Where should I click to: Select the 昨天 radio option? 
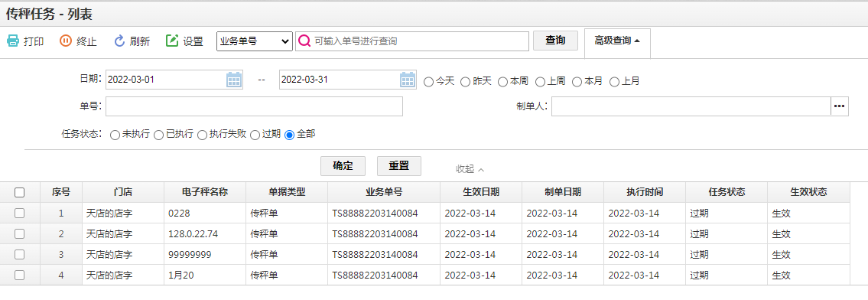(x=466, y=82)
